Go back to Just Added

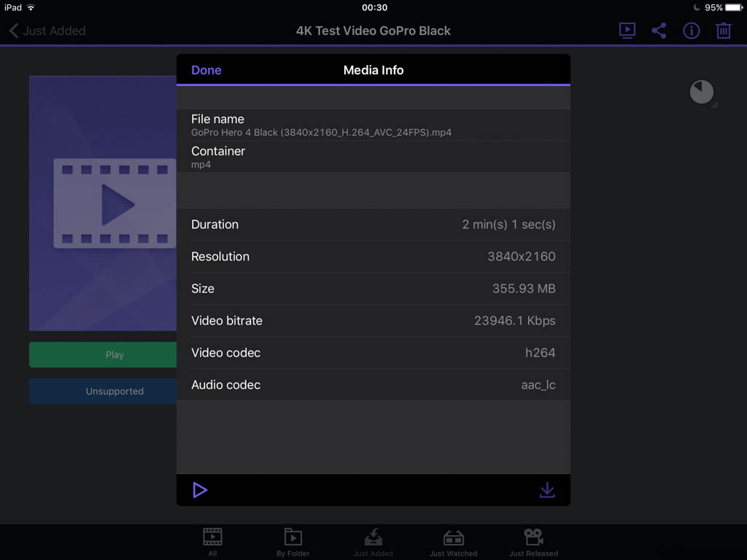coord(47,31)
